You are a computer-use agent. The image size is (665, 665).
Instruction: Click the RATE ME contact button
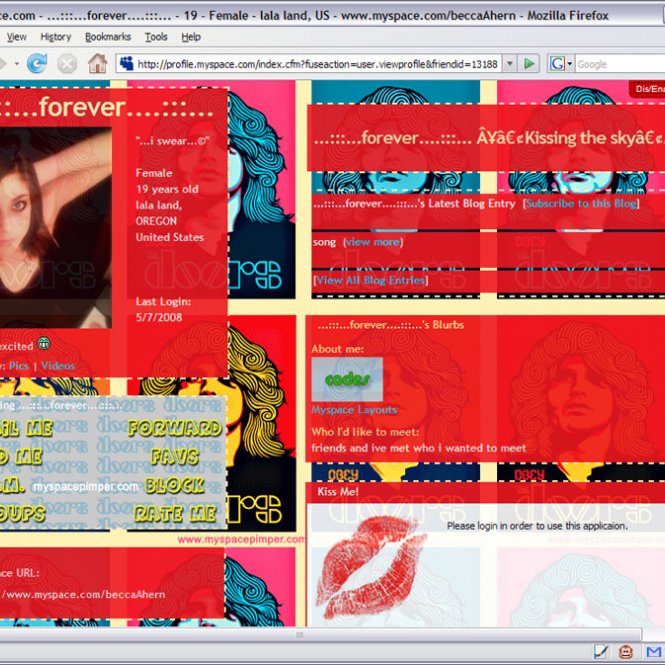point(175,514)
